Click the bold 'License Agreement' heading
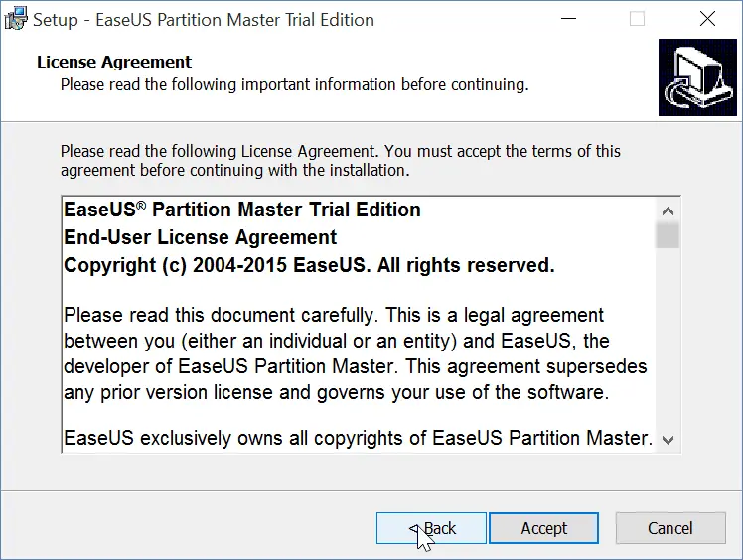Image resolution: width=743 pixels, height=560 pixels. (x=114, y=62)
